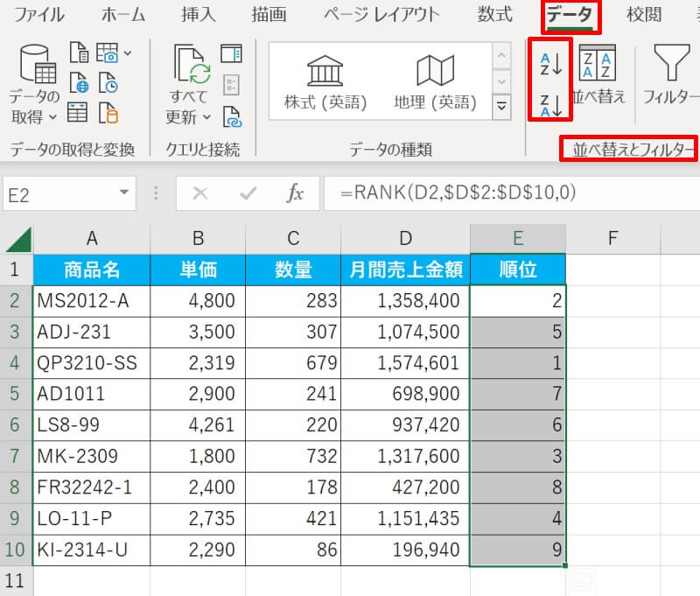
Task: Open the custom sort (並べ替え) dialog
Action: point(598,75)
